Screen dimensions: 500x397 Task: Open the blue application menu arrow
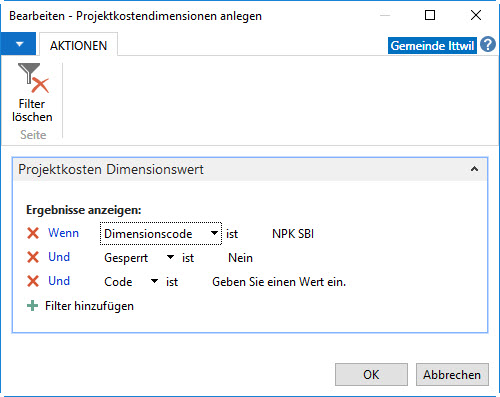click(19, 44)
